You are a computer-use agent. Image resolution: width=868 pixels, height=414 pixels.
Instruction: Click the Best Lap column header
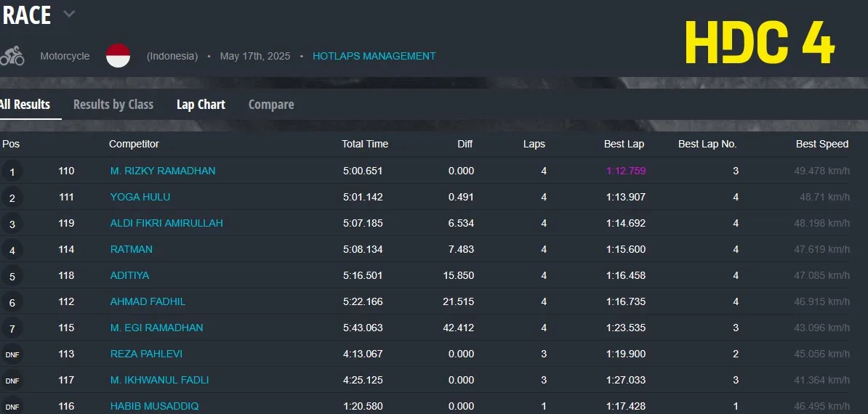pos(624,145)
